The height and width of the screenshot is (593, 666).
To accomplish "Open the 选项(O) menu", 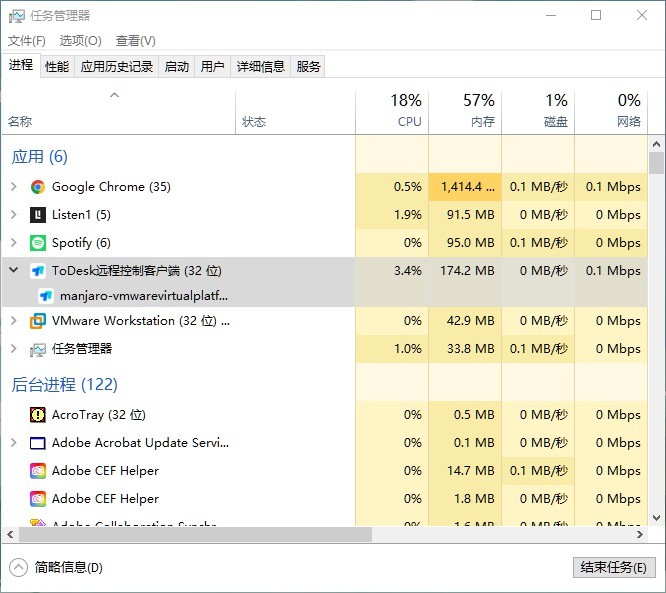I will 80,41.
